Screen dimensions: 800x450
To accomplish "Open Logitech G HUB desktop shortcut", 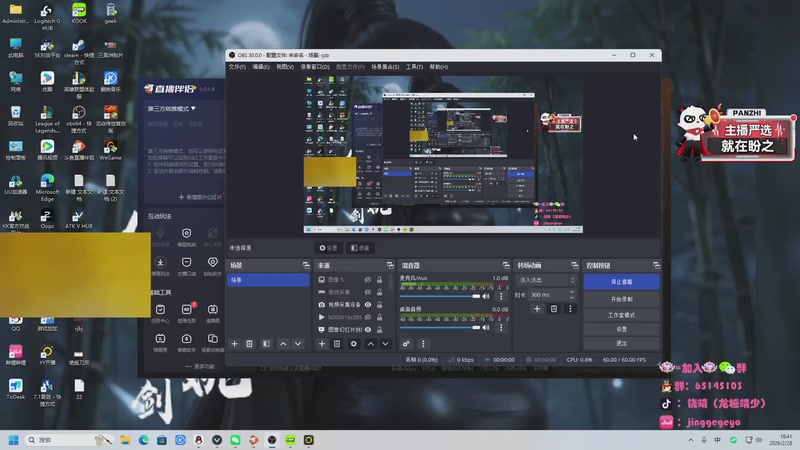I will (47, 16).
